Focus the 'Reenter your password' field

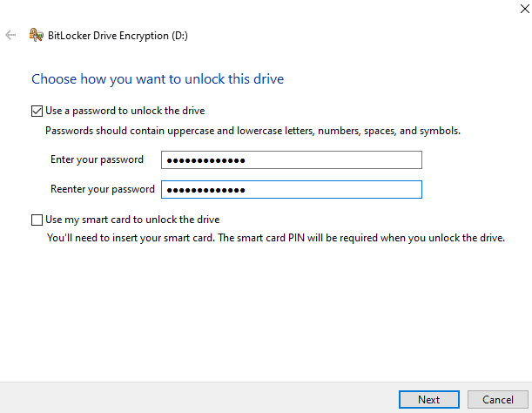(292, 190)
